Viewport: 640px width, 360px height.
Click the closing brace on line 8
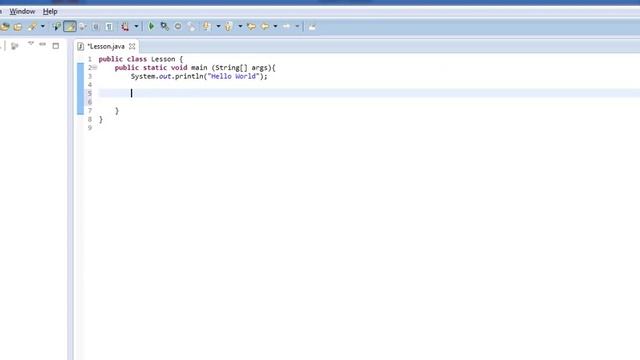click(101, 120)
